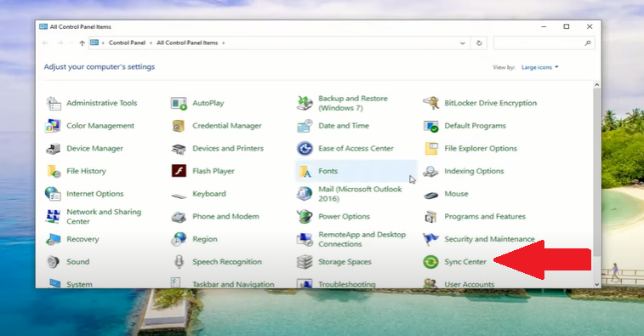This screenshot has height=336, width=644.
Task: Expand address bar history dropdown
Action: click(463, 43)
